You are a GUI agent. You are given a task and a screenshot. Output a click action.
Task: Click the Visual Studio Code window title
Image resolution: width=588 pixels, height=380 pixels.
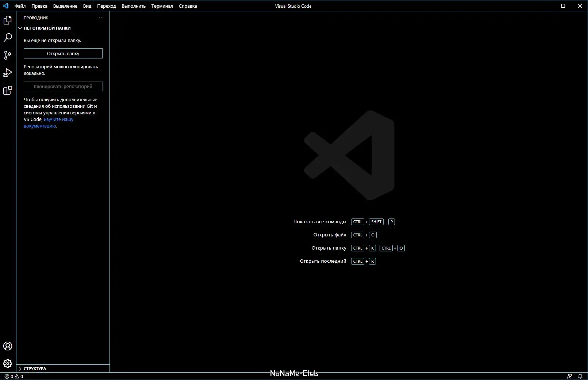(x=293, y=6)
